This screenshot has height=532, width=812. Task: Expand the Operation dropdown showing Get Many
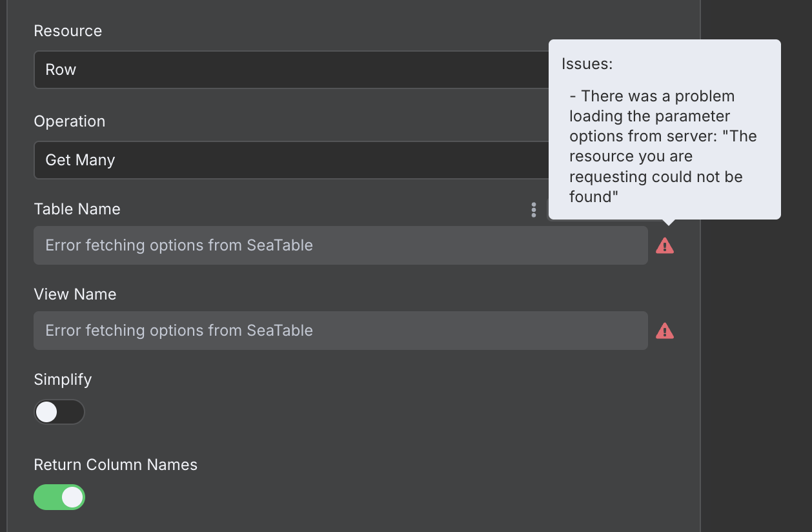[x=292, y=160]
